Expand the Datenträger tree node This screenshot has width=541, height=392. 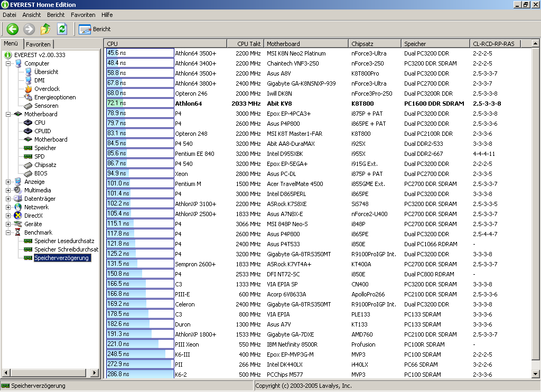(8, 199)
